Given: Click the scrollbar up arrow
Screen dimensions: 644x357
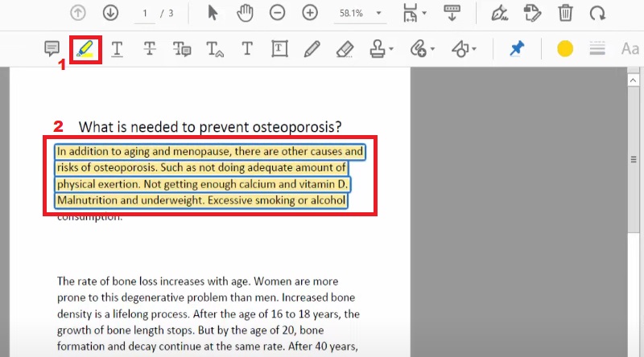Looking at the screenshot, I should [633, 80].
